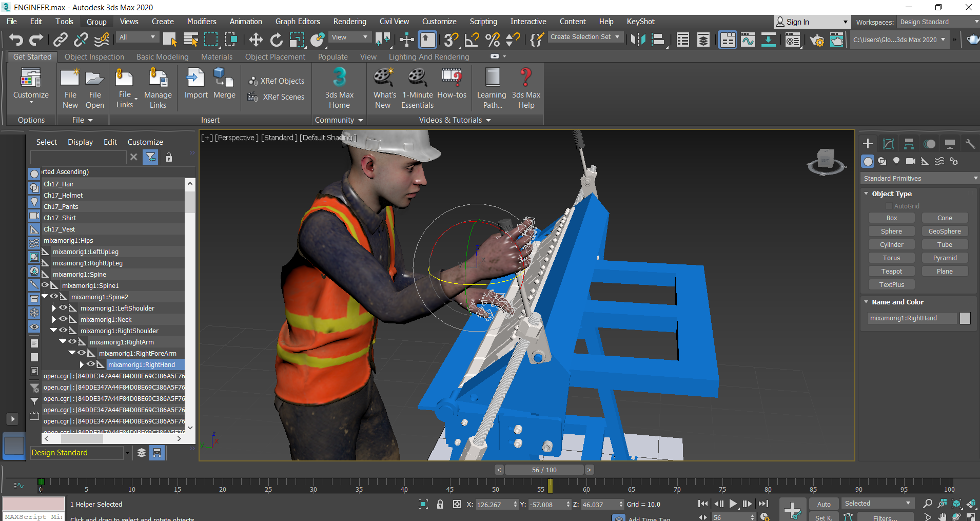This screenshot has width=980, height=521.
Task: Toggle the selection lock padlock in status bar
Action: pyautogui.click(x=440, y=504)
